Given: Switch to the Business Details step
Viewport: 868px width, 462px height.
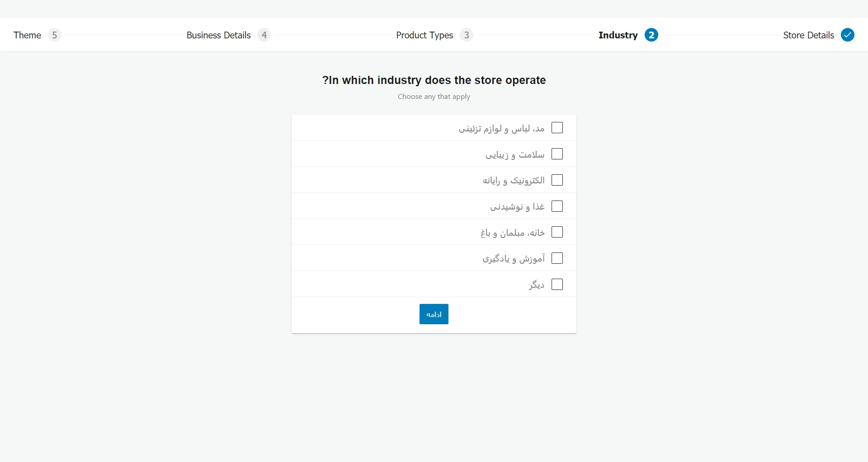Looking at the screenshot, I should (218, 35).
